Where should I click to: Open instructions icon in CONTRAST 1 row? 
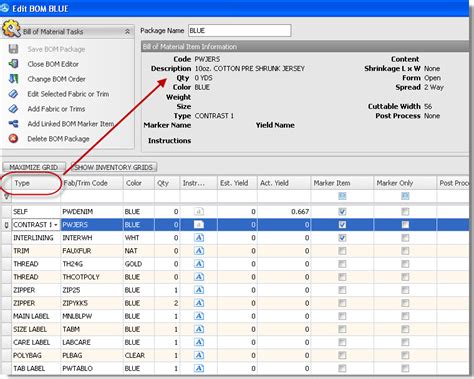click(x=199, y=225)
